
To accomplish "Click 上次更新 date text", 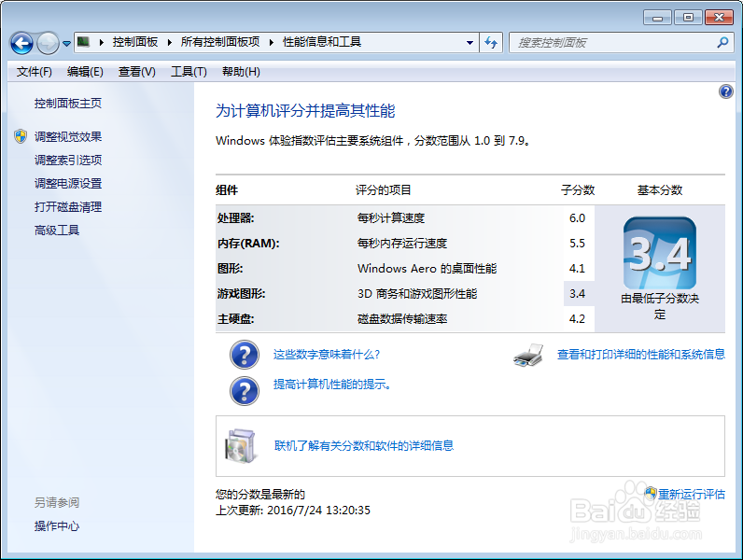I will [293, 511].
